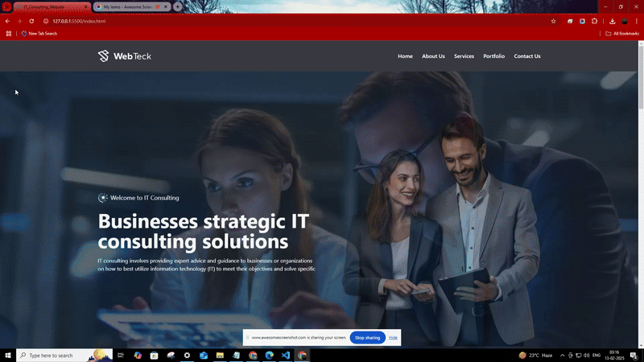
Task: Open Task View on the taskbar
Action: click(x=120, y=356)
